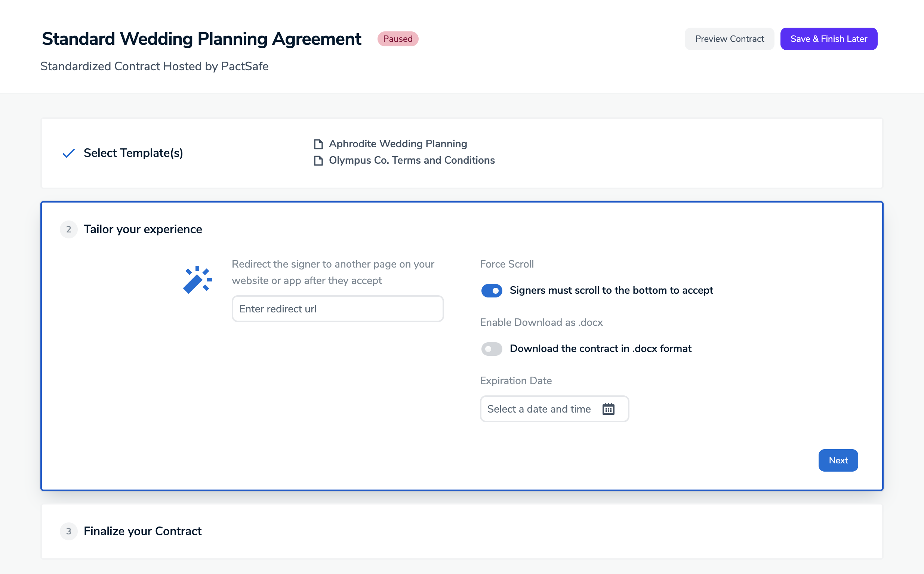924x574 pixels.
Task: Click the Standard Wedding Planning Agreement title
Action: click(x=201, y=39)
